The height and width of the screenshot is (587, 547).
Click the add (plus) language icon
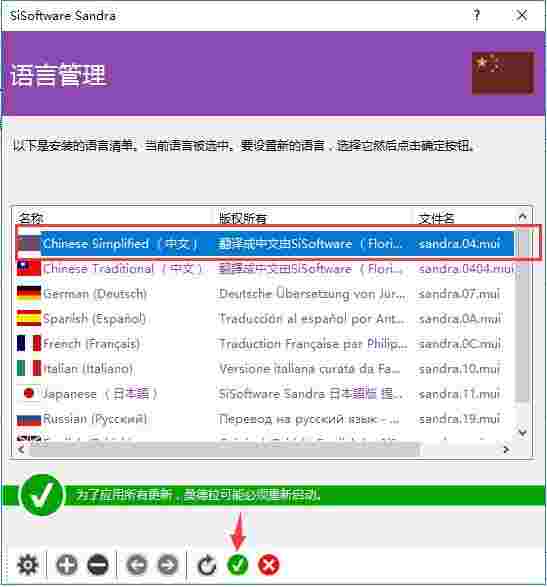67,565
